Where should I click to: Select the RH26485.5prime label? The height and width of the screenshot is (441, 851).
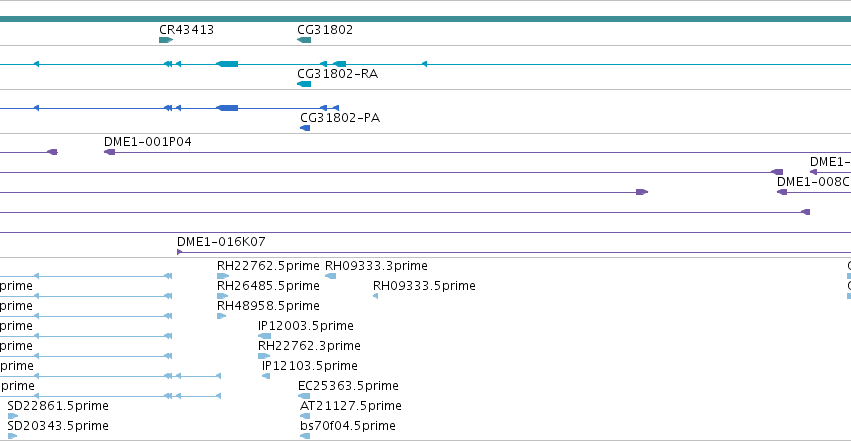(x=268, y=286)
